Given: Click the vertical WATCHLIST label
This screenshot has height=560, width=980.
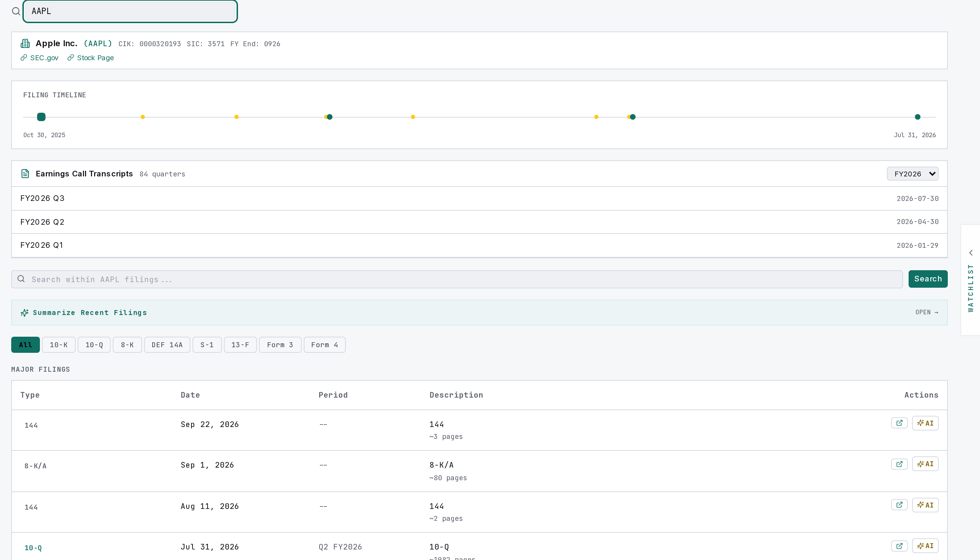Looking at the screenshot, I should tap(971, 288).
